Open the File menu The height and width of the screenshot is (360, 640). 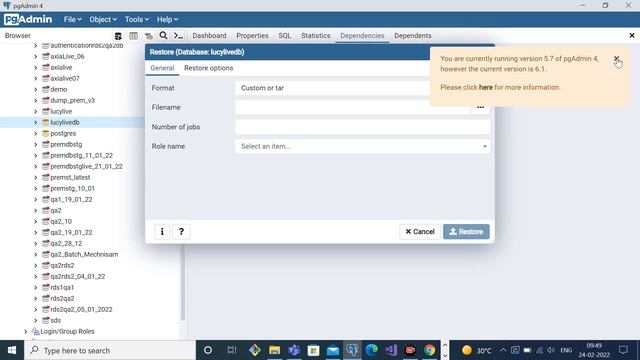(x=72, y=19)
